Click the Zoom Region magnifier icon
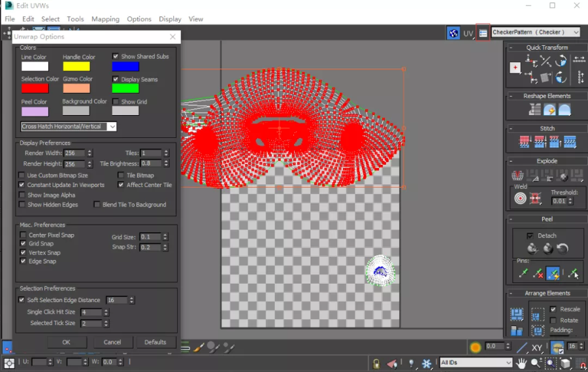Screen dimensions: 588x372 pos(550,363)
